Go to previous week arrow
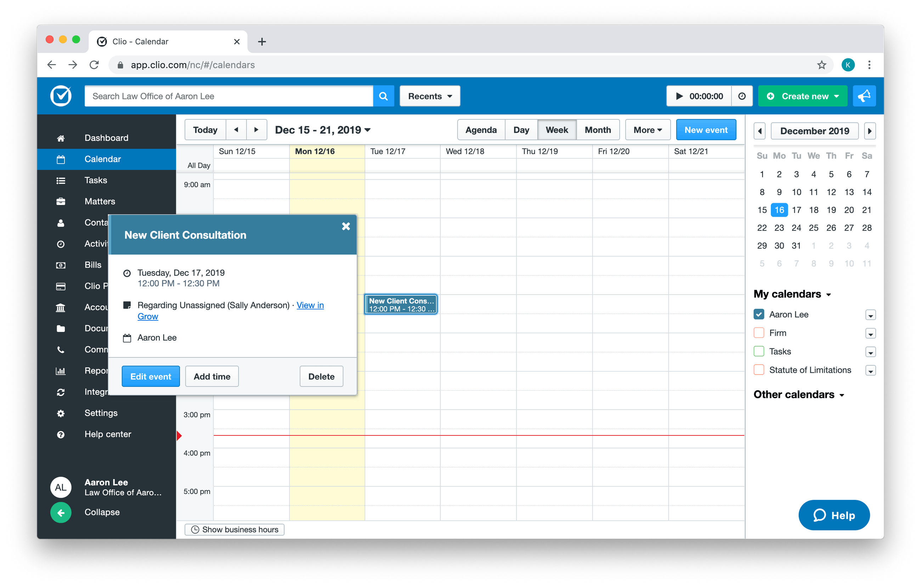 236,130
